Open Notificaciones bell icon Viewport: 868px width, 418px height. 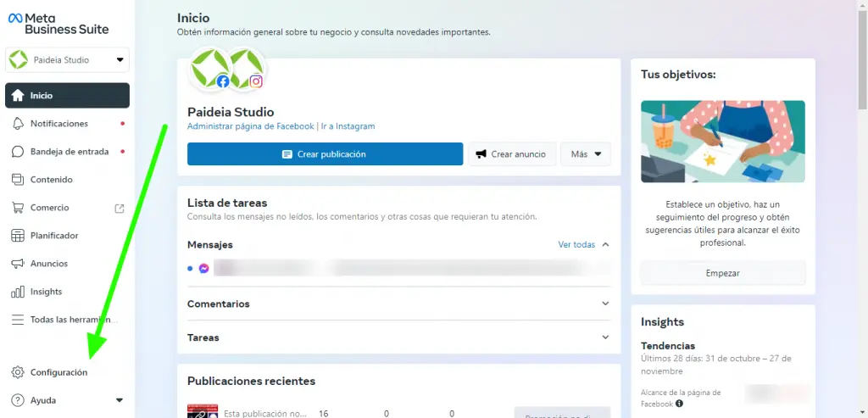[18, 124]
